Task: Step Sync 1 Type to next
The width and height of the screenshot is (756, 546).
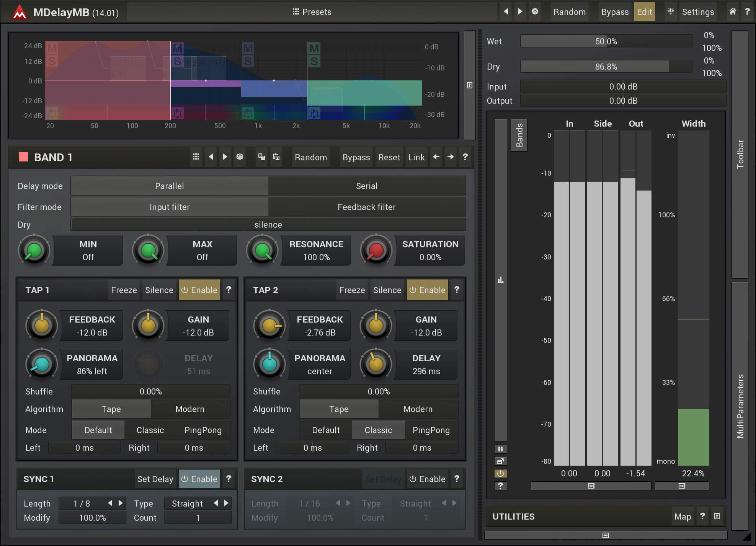Action: click(226, 503)
